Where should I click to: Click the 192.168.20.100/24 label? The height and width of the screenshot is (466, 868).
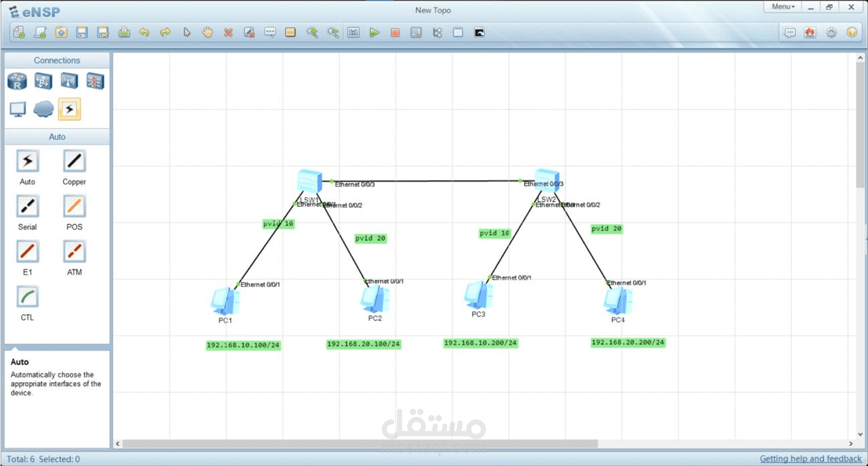(x=364, y=344)
